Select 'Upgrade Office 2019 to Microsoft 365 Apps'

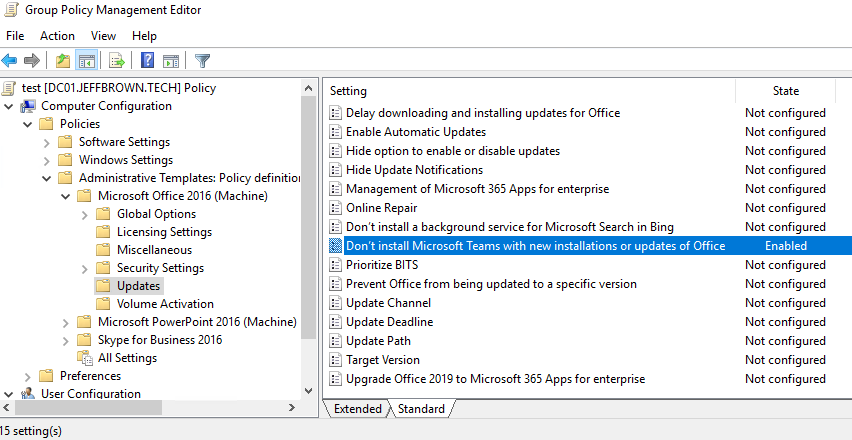point(496,379)
